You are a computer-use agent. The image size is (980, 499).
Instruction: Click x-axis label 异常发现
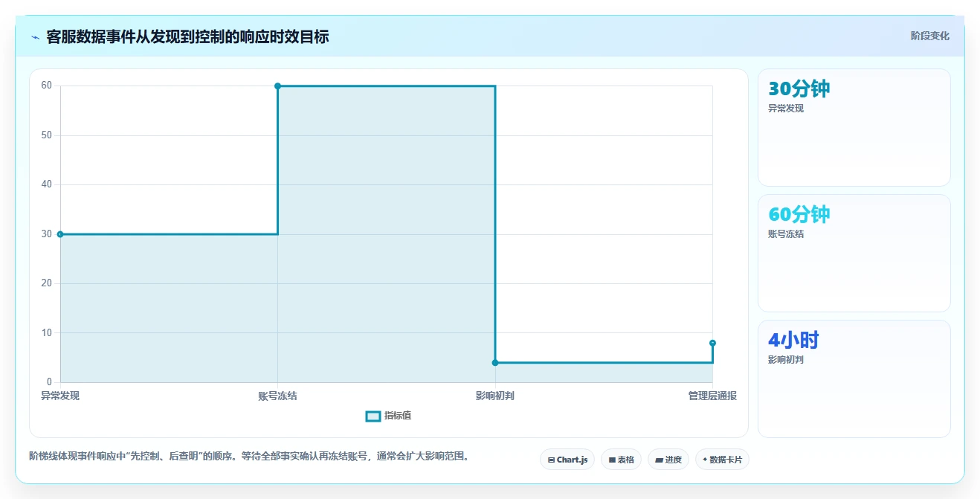coord(60,396)
